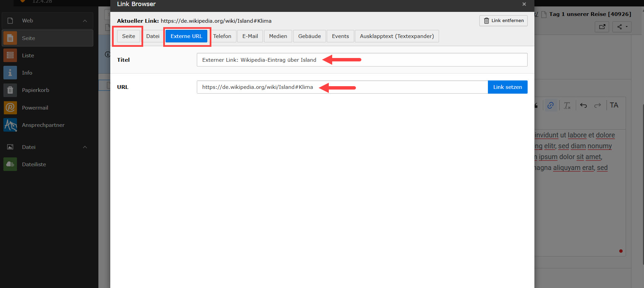Open the Liste module icon in sidebar
This screenshot has height=288, width=644.
point(10,55)
